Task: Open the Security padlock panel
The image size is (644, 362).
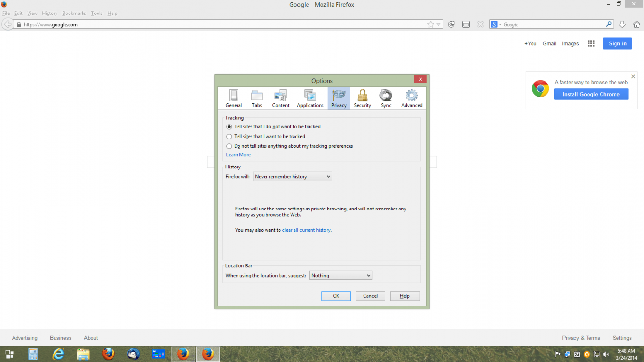Action: (362, 98)
